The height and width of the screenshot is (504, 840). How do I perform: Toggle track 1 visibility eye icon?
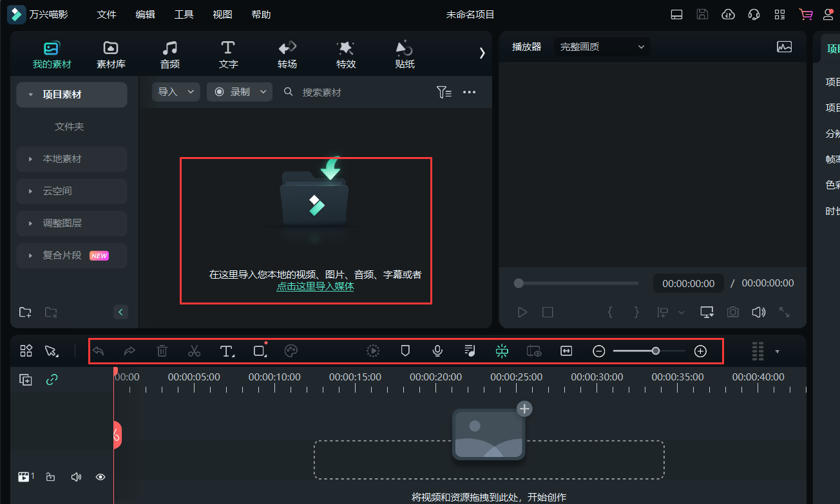(x=100, y=477)
